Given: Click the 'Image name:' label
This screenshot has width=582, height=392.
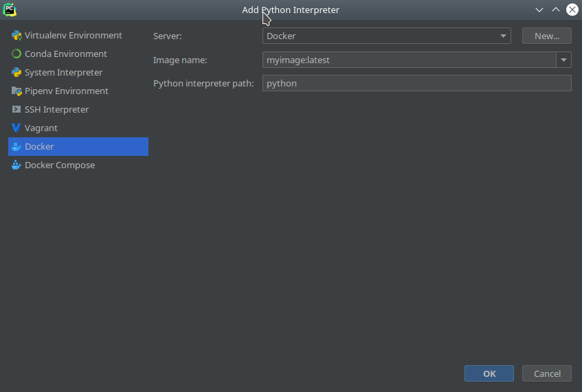Looking at the screenshot, I should pos(180,60).
